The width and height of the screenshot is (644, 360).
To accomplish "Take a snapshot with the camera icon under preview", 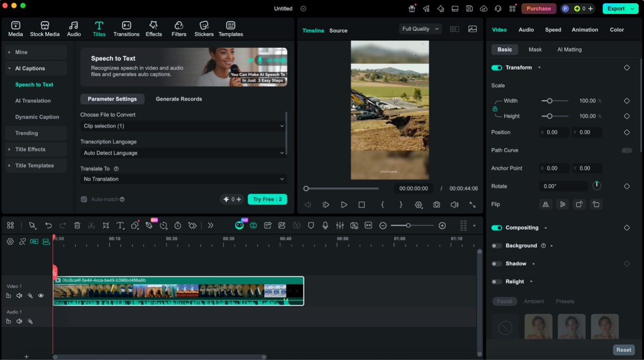I will tap(436, 205).
